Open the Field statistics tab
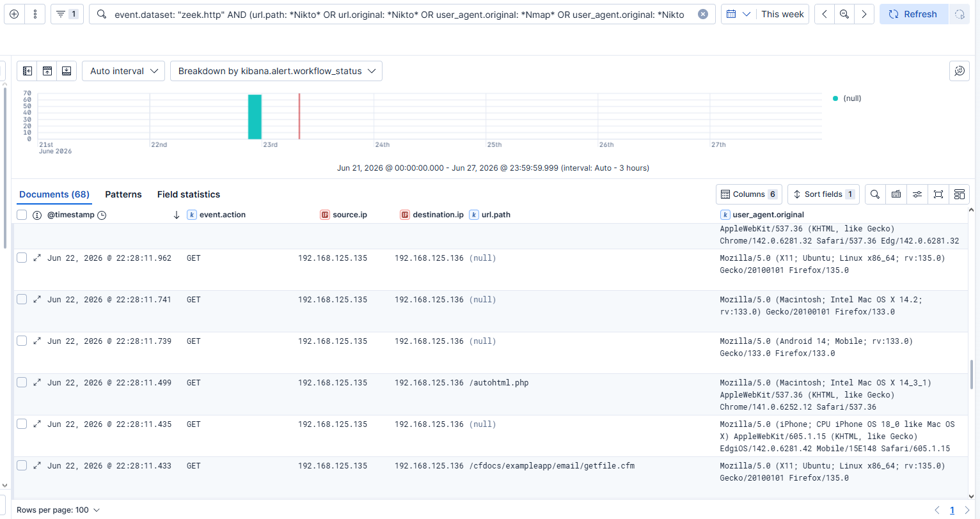Viewport: 980px width, 519px height. 189,194
